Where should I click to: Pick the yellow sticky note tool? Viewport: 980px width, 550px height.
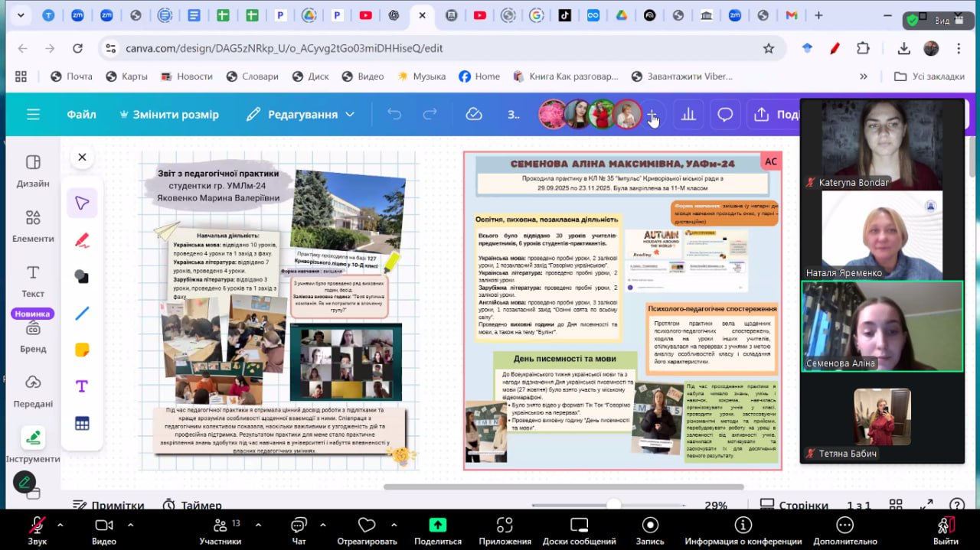[x=82, y=350]
